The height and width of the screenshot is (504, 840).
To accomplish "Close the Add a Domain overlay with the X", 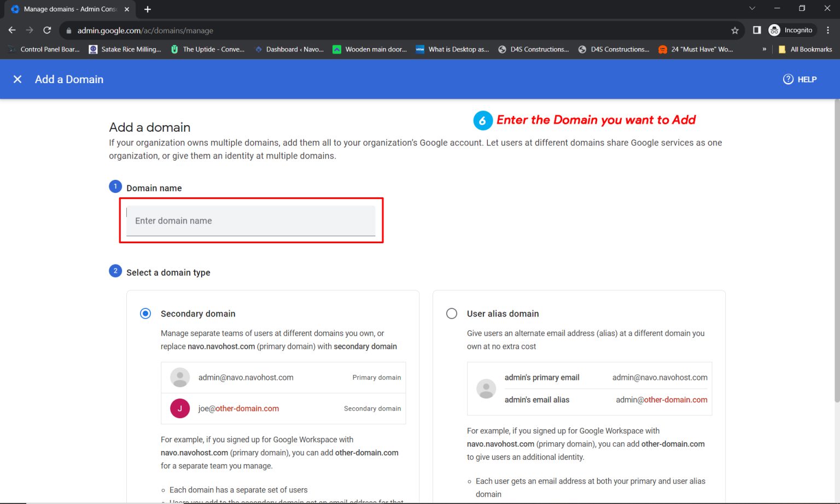I will [17, 79].
